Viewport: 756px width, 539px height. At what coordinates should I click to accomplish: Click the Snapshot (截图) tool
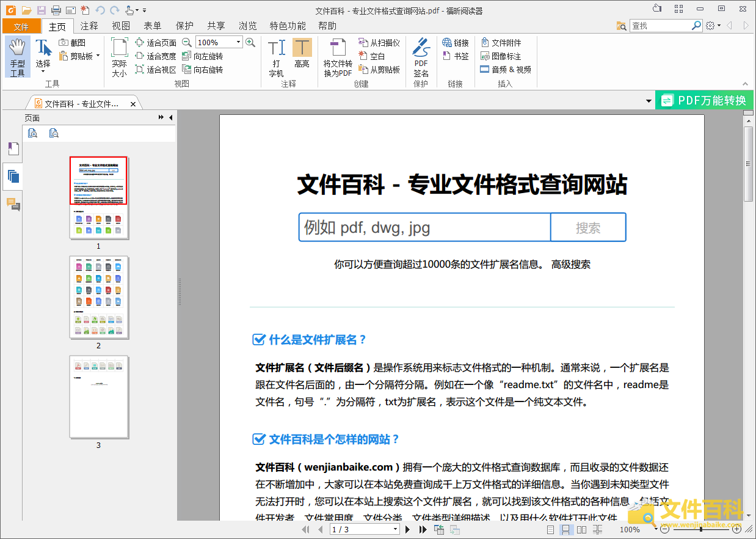[73, 43]
